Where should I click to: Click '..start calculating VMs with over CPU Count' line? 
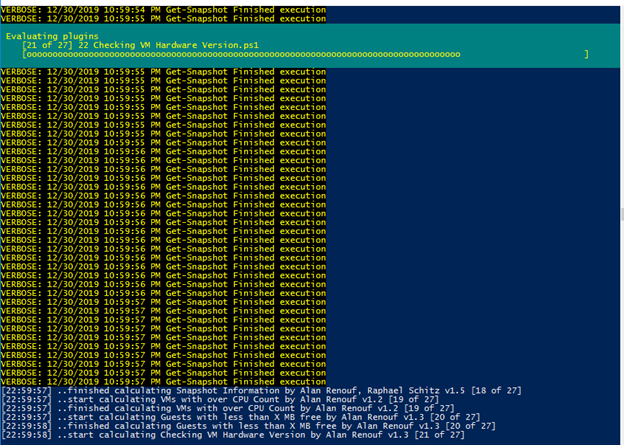pyautogui.click(x=220, y=400)
